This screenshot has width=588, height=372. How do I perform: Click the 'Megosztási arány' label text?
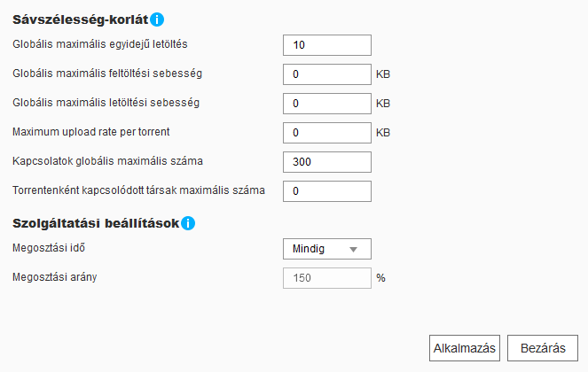55,277
